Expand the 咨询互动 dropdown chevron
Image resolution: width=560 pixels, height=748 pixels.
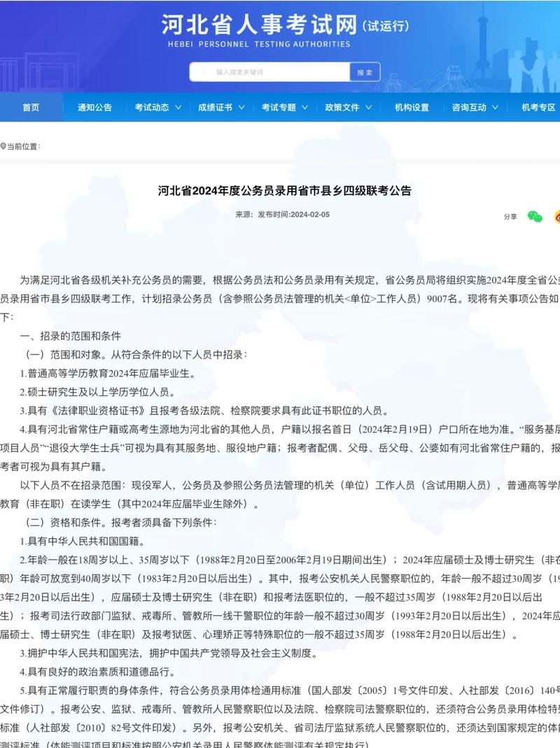[495, 107]
